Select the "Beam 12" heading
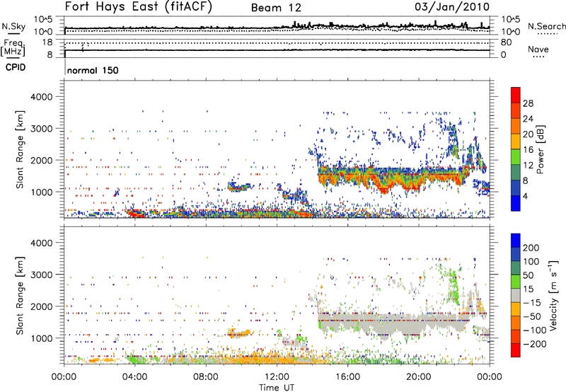This screenshot has height=392, width=566. (x=276, y=8)
